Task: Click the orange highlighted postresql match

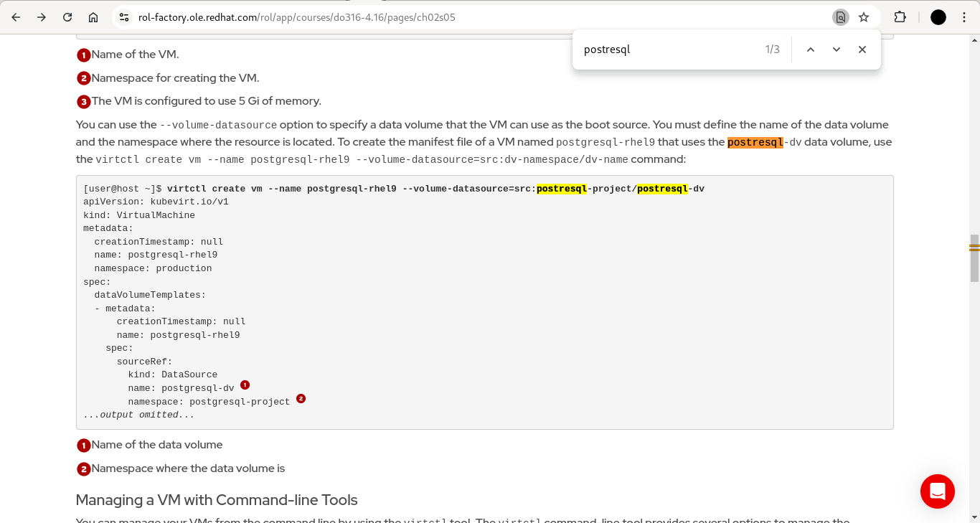Action: (755, 142)
